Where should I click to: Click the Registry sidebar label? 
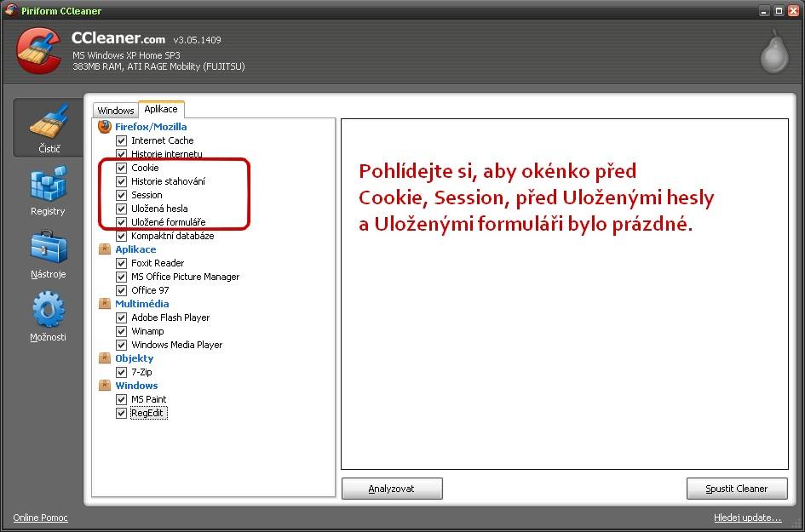pos(48,211)
